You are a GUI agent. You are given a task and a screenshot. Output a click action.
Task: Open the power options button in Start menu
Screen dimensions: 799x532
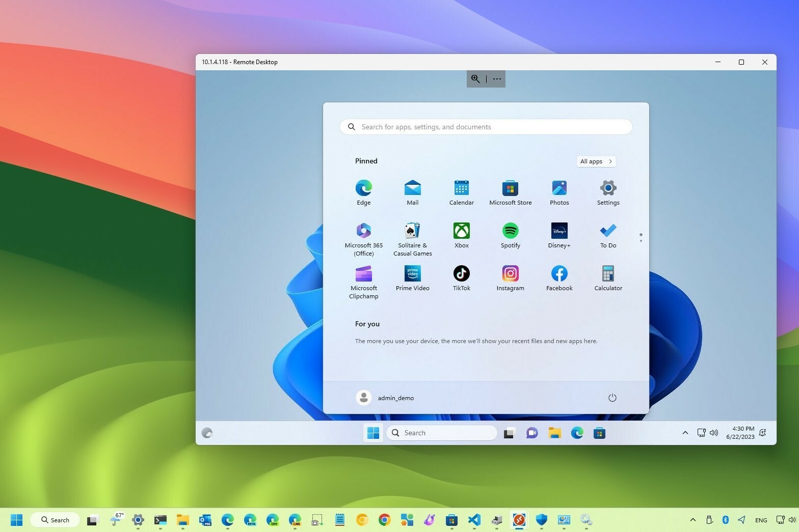click(612, 398)
